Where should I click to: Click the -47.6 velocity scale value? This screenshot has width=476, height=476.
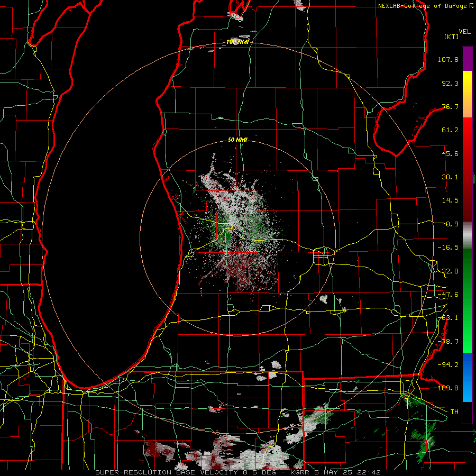click(448, 295)
